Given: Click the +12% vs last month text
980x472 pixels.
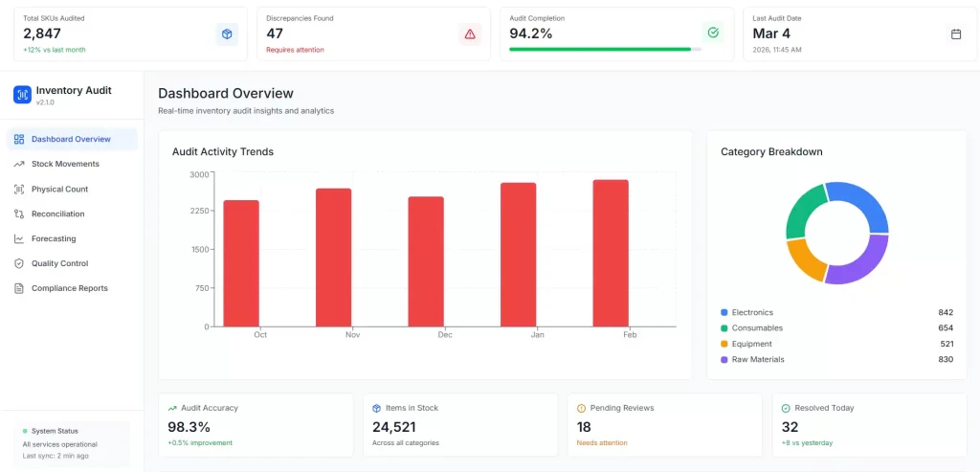Looking at the screenshot, I should click(x=55, y=50).
